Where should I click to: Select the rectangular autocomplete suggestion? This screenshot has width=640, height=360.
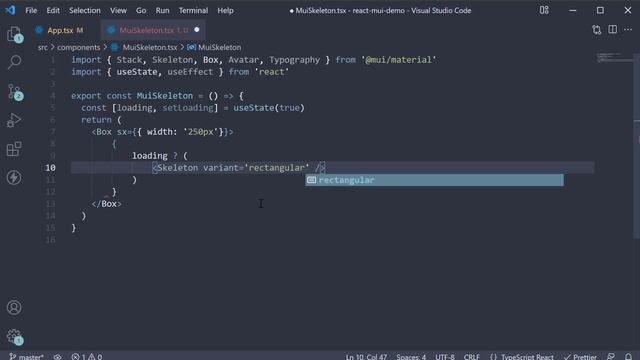[x=434, y=180]
